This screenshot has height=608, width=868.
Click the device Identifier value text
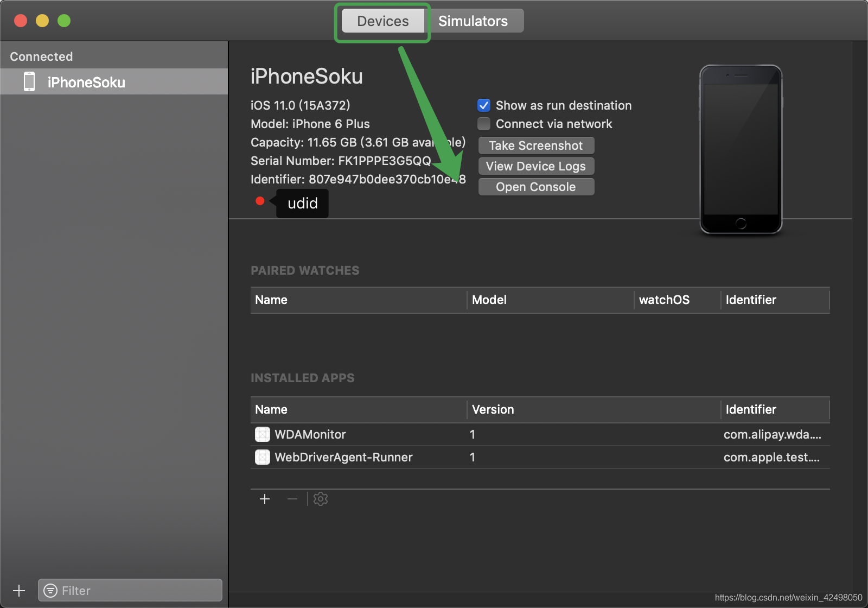point(387,179)
